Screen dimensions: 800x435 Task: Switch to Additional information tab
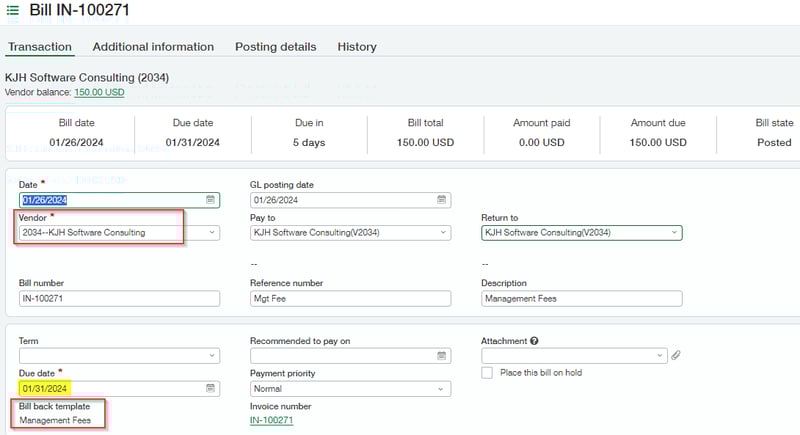pyautogui.click(x=153, y=47)
